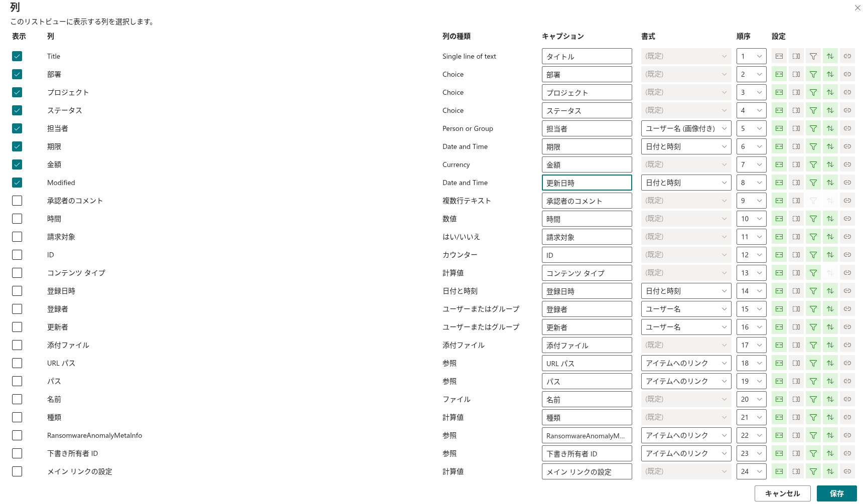Open the format dropdown for 担当者
The height and width of the screenshot is (504, 863).
[686, 128]
